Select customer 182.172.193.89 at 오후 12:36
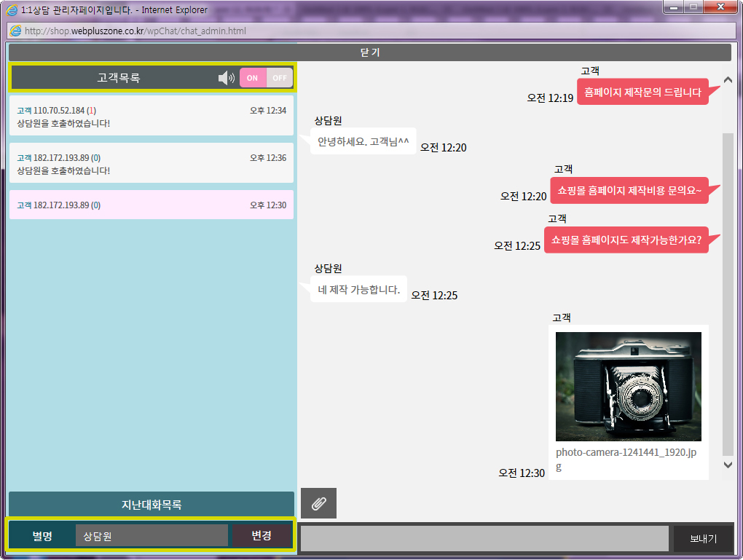 [152, 163]
